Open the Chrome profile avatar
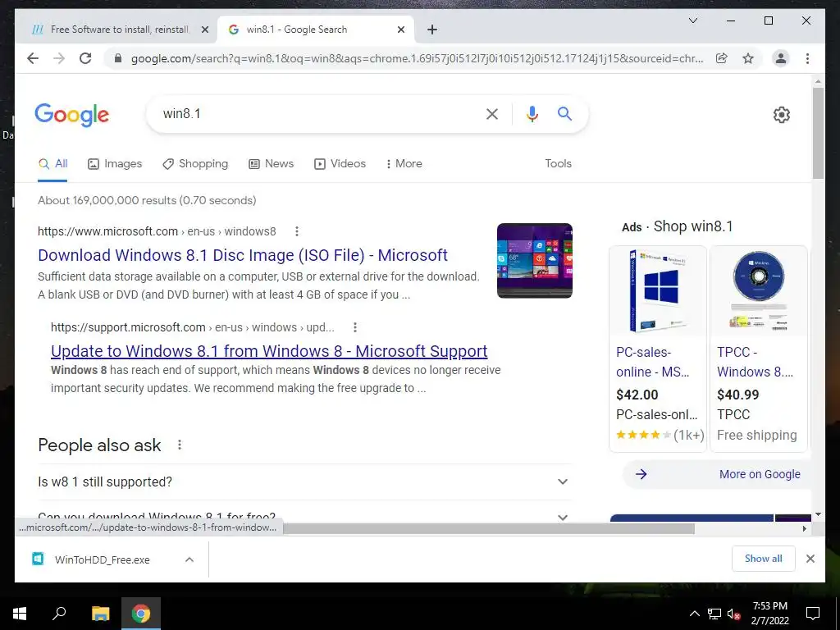 click(x=781, y=58)
